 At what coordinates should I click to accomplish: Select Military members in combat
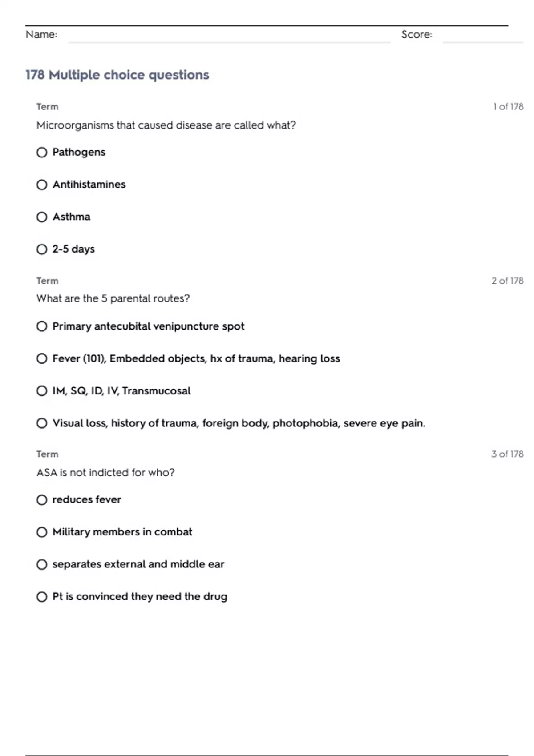pos(42,532)
